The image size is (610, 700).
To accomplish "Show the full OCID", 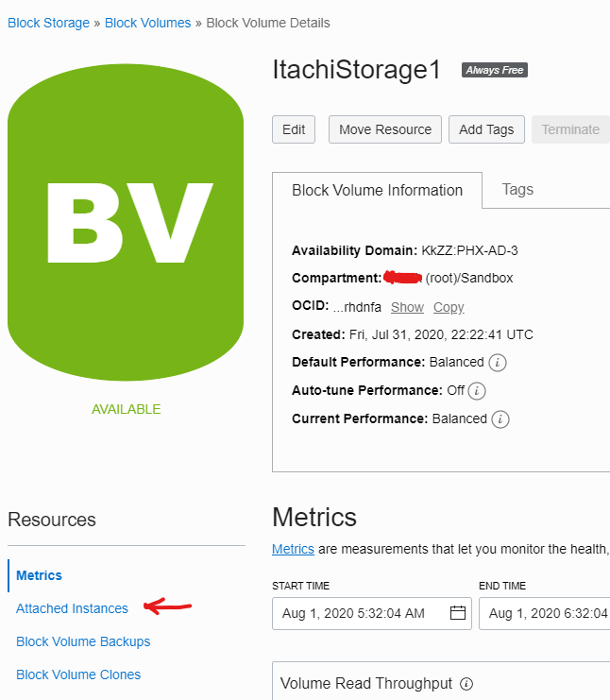I will (407, 307).
